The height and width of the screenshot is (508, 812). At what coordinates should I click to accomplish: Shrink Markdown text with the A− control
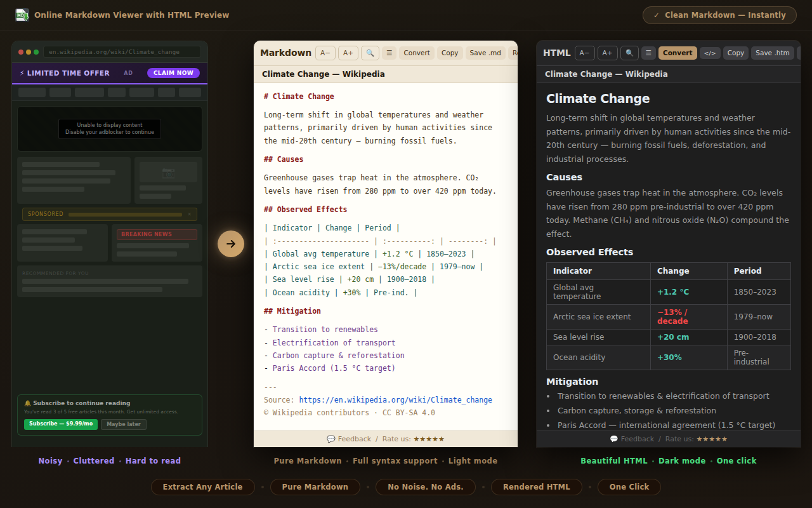click(325, 53)
